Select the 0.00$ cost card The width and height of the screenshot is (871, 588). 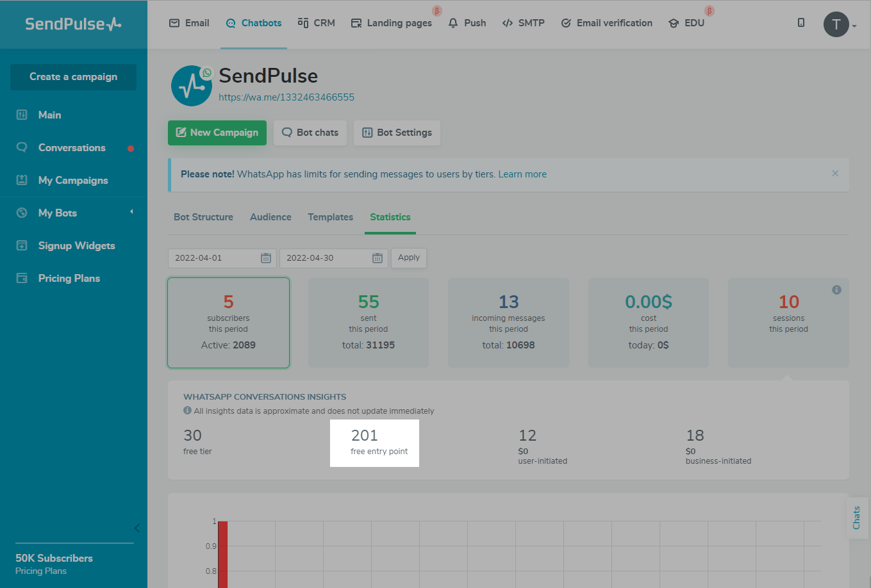pos(649,323)
